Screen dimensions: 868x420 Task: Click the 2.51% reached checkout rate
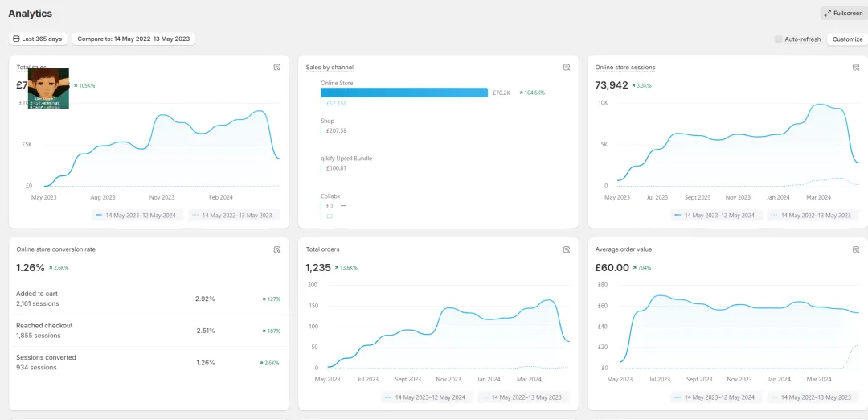(205, 331)
